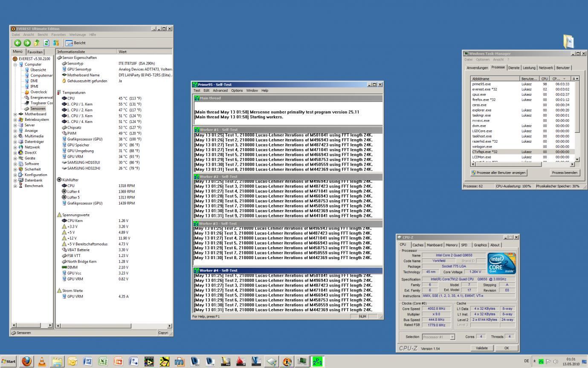Click the DE language indicator in tray
This screenshot has width=588, height=368.
(x=527, y=362)
